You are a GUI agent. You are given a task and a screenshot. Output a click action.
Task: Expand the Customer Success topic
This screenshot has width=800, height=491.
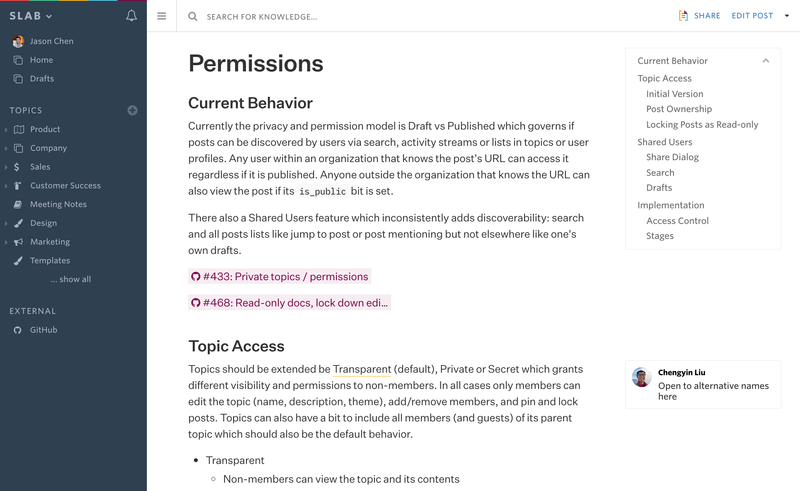(x=7, y=186)
